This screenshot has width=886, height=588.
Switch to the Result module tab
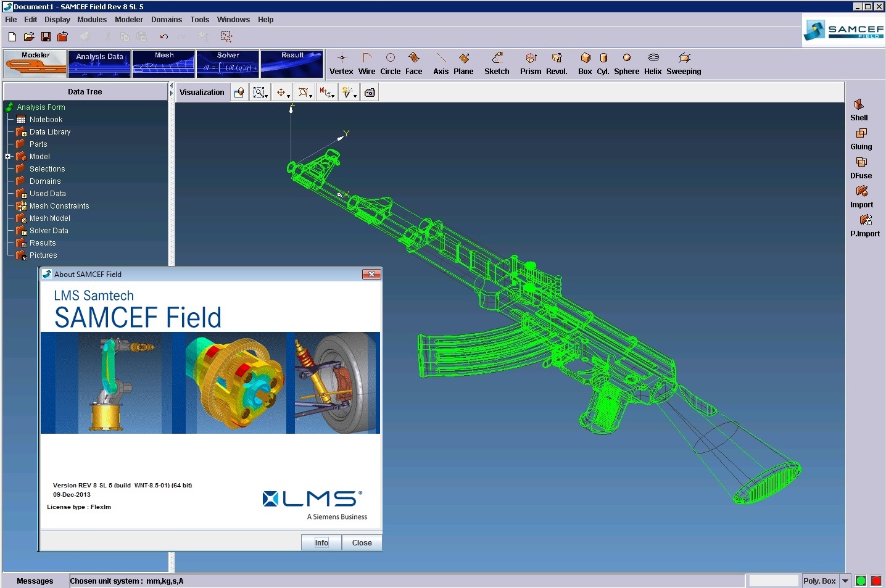(292, 64)
